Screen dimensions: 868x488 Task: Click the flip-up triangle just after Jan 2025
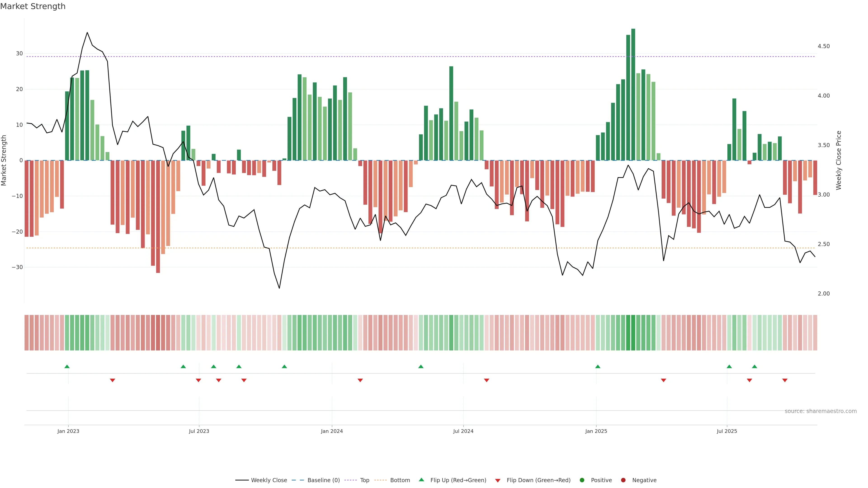click(598, 366)
